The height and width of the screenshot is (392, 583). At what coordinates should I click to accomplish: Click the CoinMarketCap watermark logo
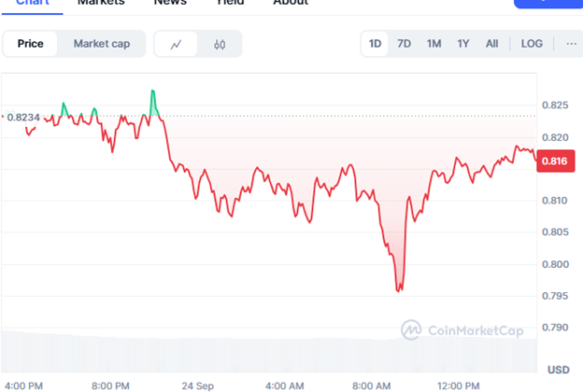[x=462, y=329]
